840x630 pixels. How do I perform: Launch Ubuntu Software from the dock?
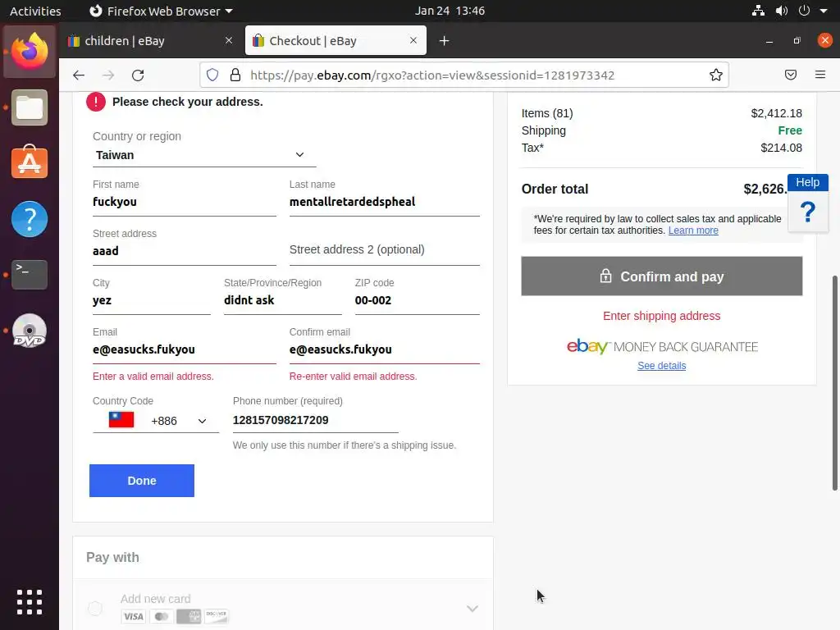30,163
